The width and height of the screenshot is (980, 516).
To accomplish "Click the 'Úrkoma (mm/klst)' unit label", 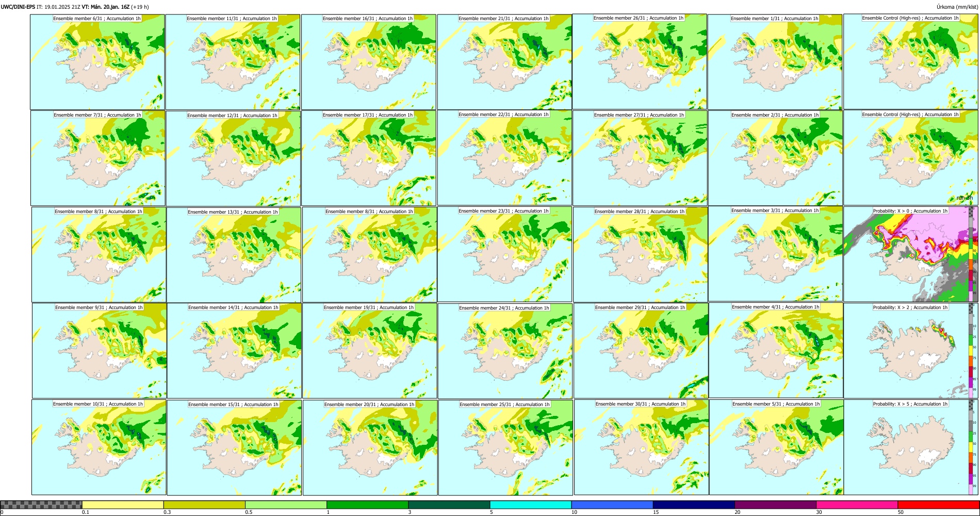I will [x=957, y=7].
